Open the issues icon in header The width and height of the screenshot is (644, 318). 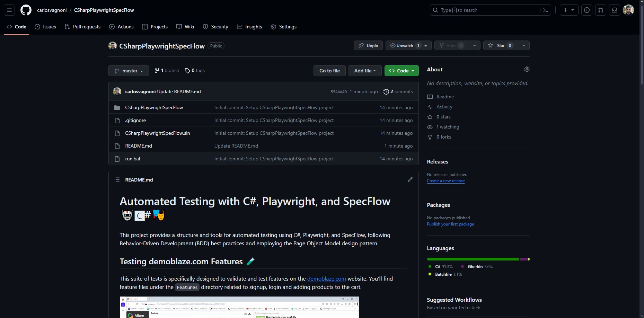pyautogui.click(x=586, y=10)
